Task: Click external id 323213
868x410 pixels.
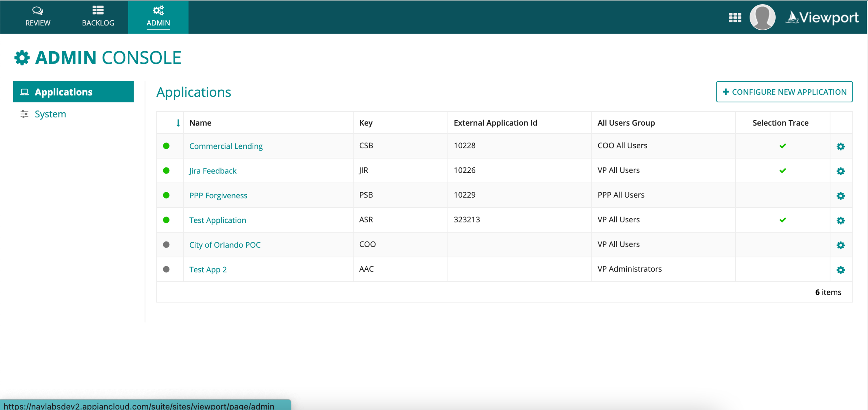Action: 467,219
